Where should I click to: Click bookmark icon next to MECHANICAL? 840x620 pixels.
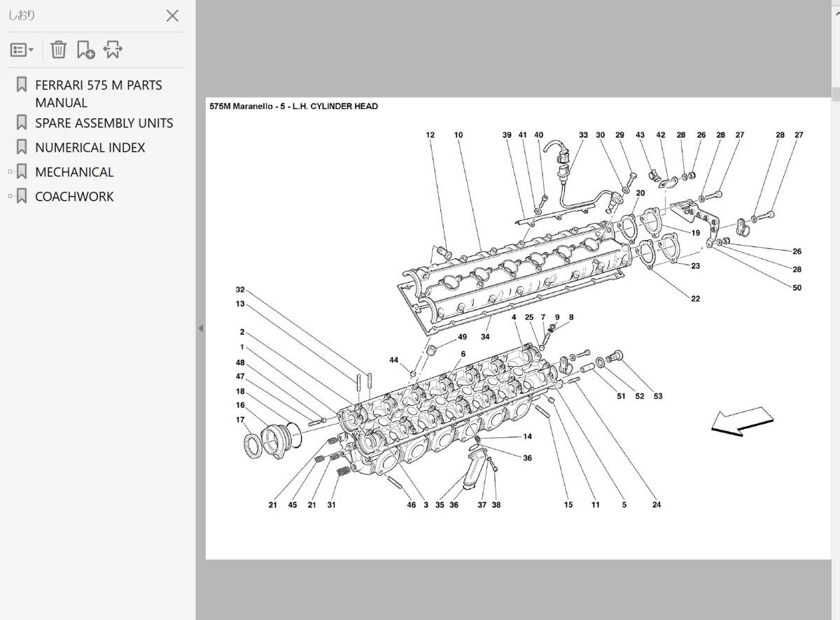click(22, 172)
